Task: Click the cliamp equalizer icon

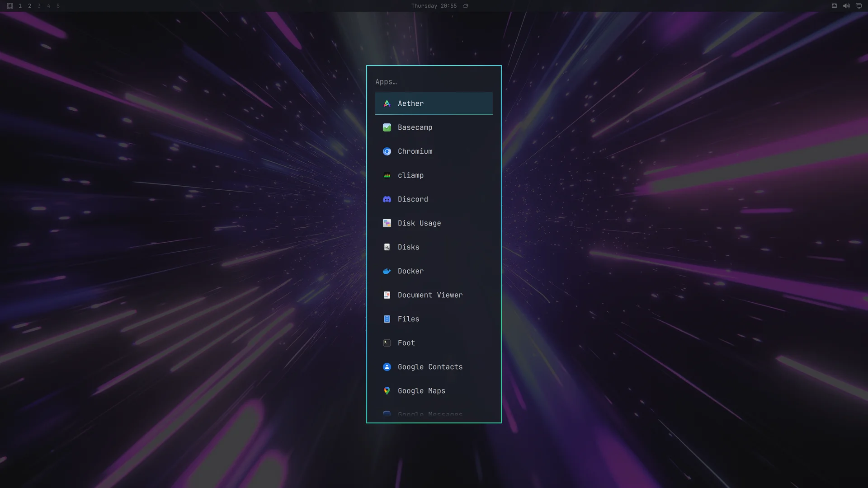Action: click(x=387, y=175)
